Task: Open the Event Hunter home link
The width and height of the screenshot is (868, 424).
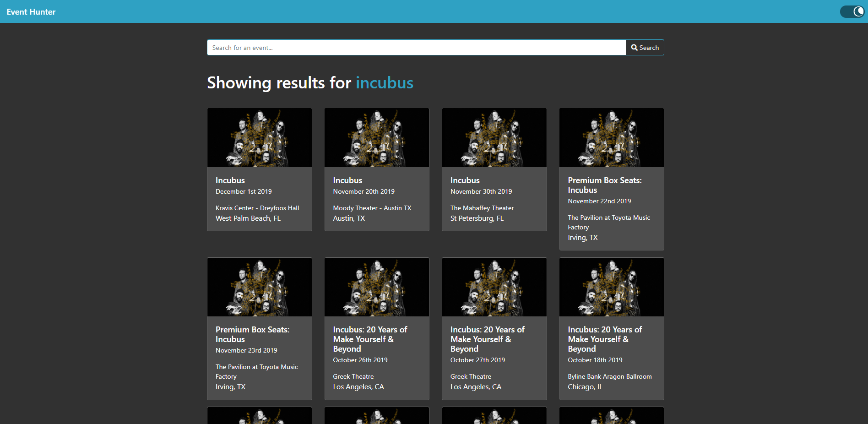Action: click(x=31, y=12)
